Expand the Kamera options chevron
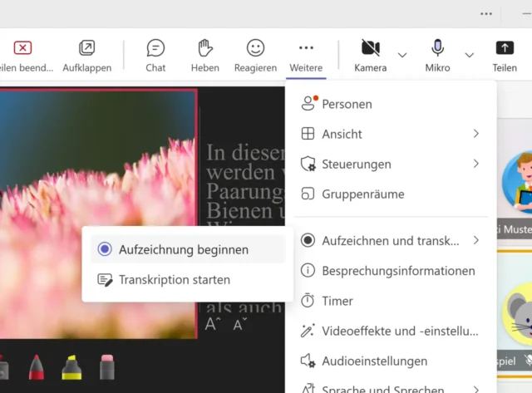The height and width of the screenshot is (393, 532). point(402,55)
